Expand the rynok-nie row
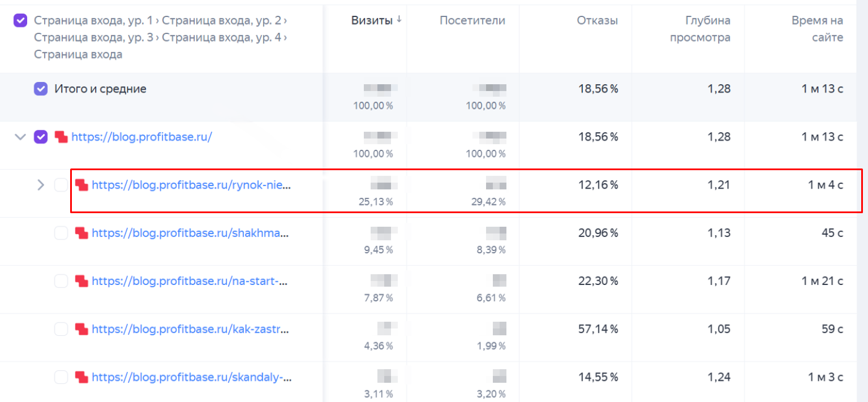Screen dimensions: 868x402 click(x=40, y=185)
